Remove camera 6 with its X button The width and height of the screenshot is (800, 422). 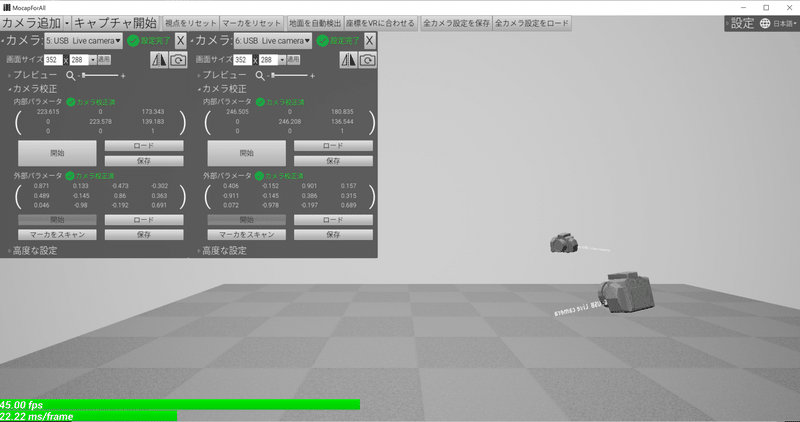[370, 41]
